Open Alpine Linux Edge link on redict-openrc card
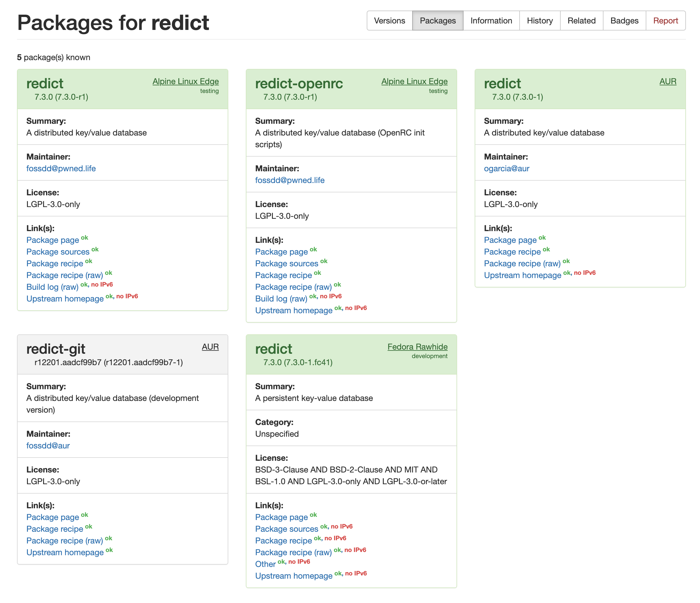This screenshot has height=603, width=700. tap(414, 82)
